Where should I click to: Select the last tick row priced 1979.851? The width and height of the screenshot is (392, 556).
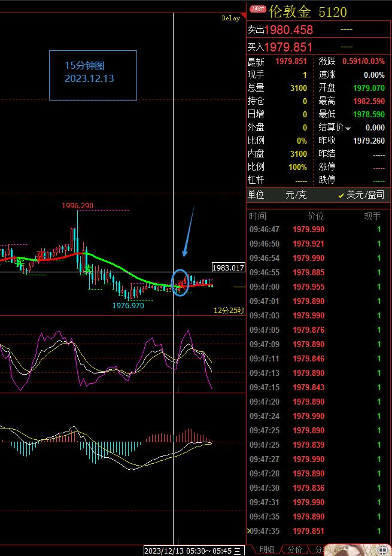[318, 531]
